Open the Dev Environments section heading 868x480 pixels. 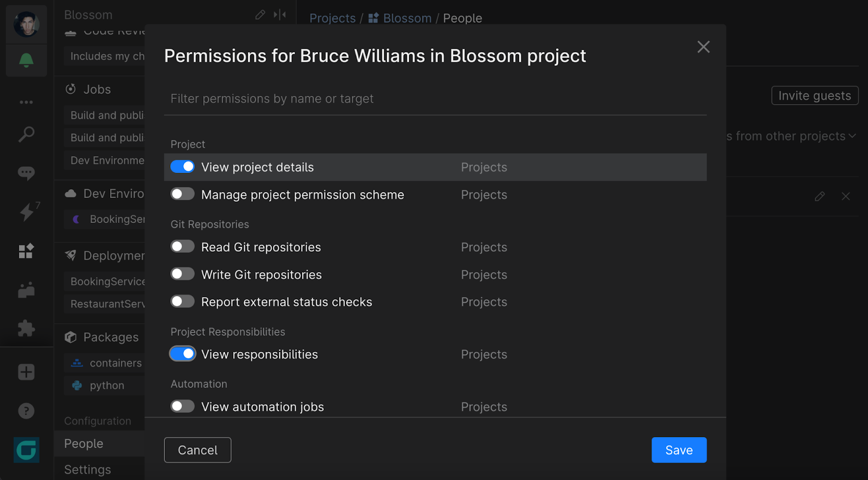click(114, 194)
